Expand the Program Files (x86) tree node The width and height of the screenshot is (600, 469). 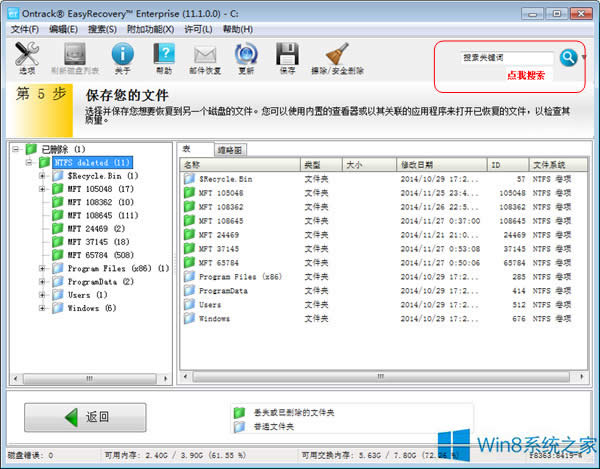pos(43,268)
